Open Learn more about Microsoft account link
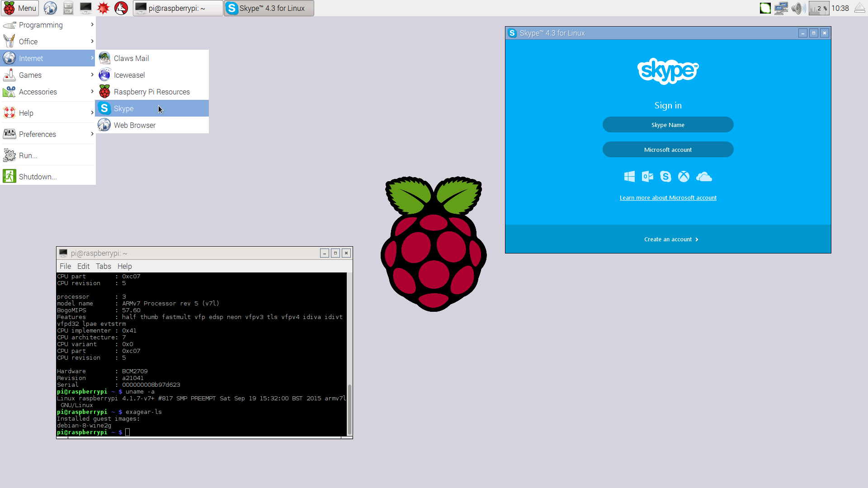868x488 pixels. [668, 198]
